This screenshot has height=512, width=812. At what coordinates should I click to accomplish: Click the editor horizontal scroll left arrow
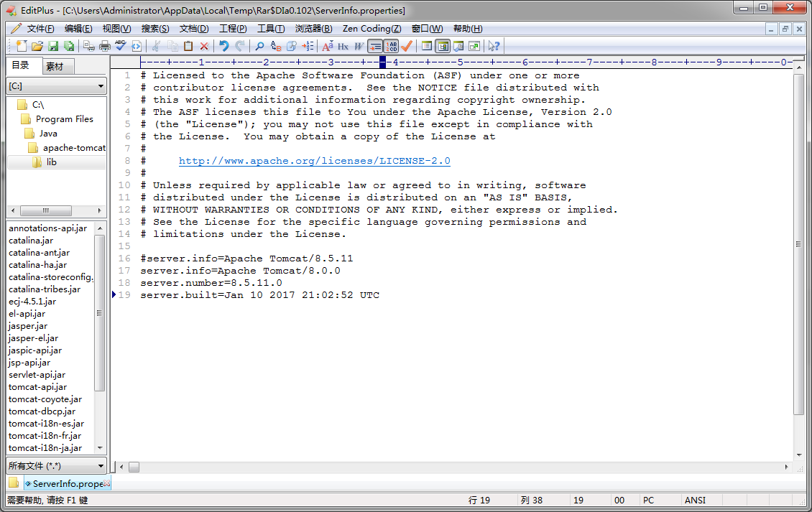pos(121,467)
